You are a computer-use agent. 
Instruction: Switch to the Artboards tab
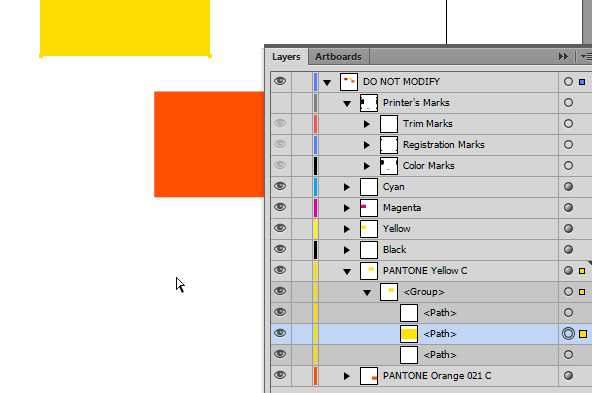pos(338,57)
